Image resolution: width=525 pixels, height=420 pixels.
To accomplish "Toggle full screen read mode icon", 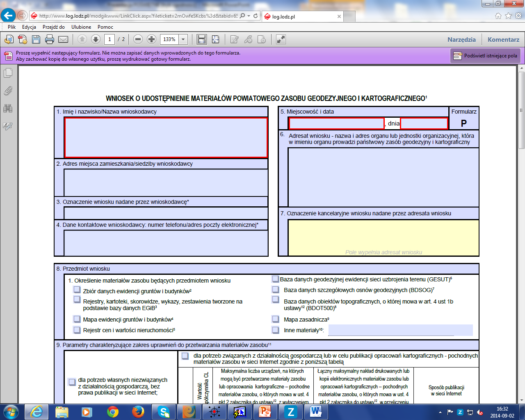I will click(x=281, y=39).
